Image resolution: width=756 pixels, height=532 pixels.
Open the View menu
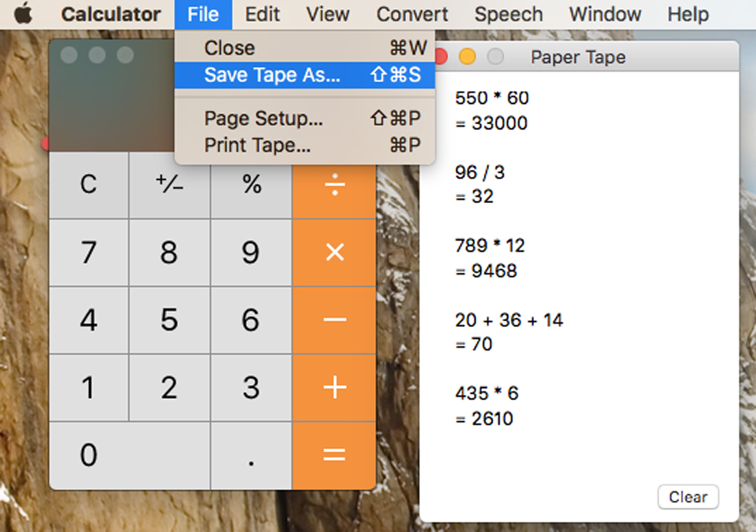(x=328, y=14)
